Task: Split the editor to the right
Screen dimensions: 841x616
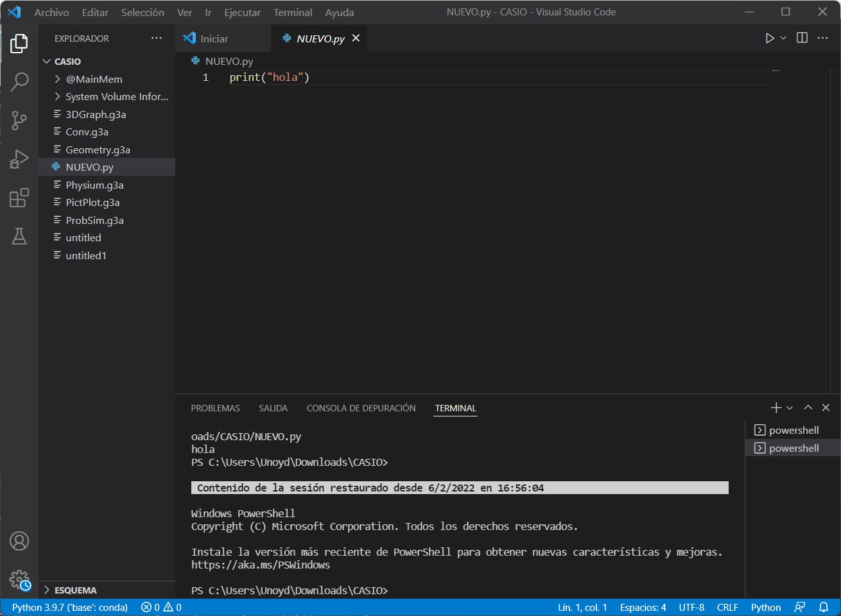Action: click(802, 38)
